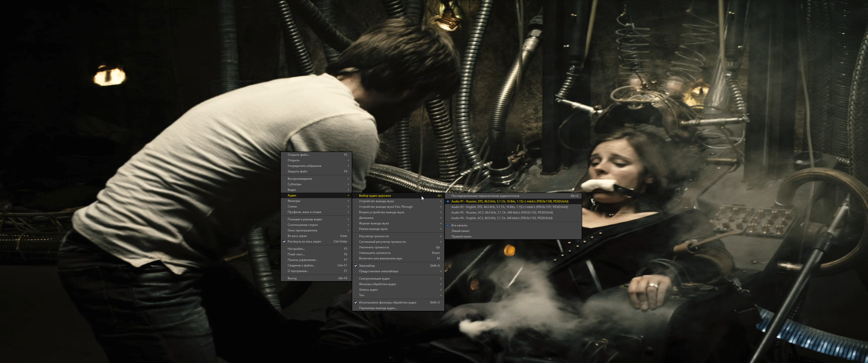Select Audio #1 Russian DTS track
This screenshot has width=868, height=363.
coord(513,201)
